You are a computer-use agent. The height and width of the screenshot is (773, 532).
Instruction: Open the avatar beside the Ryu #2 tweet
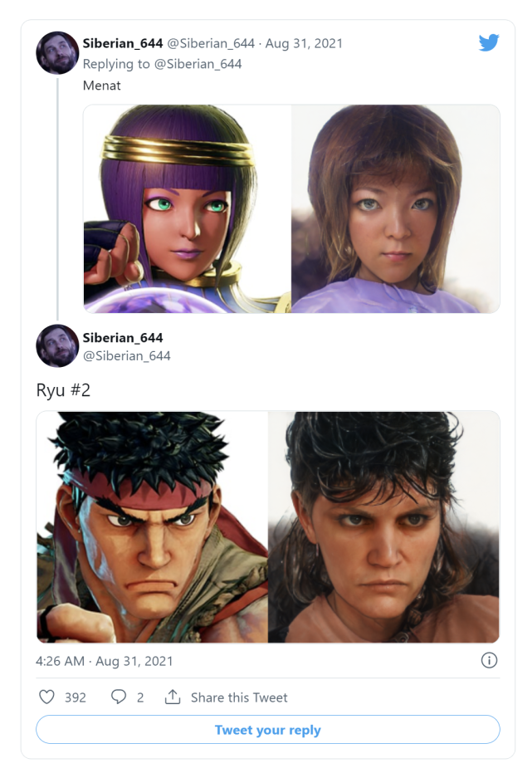[x=57, y=345]
